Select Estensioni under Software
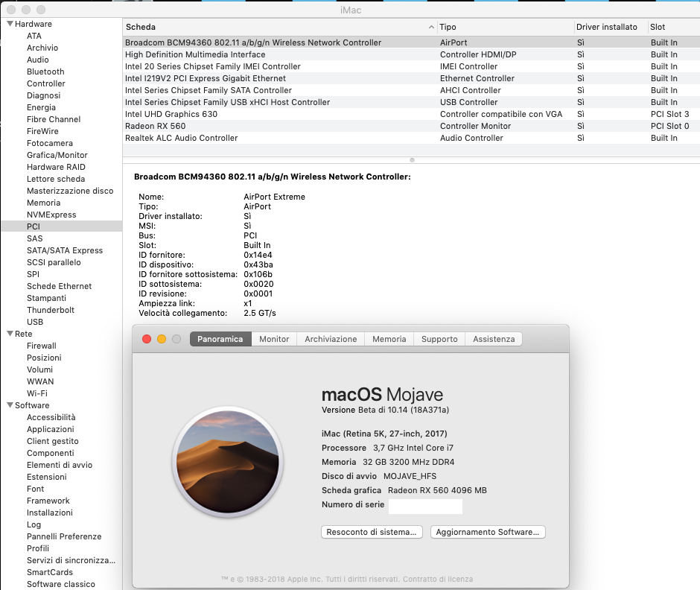This screenshot has height=590, width=700. point(47,477)
